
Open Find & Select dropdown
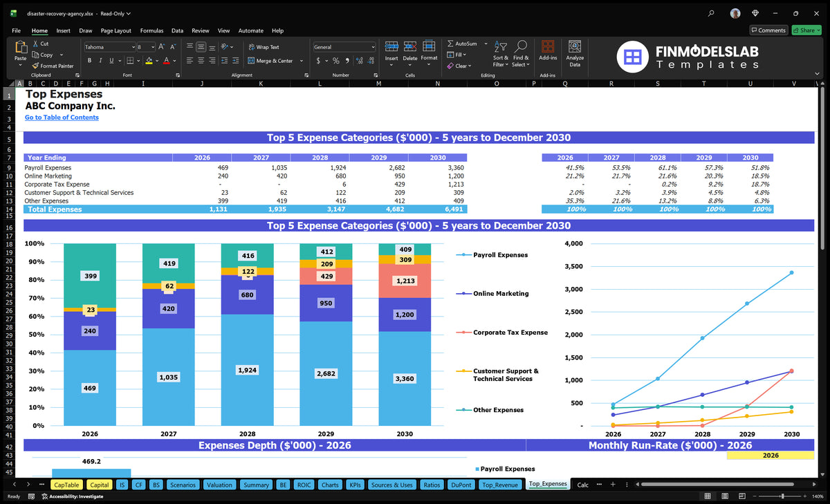[521, 53]
